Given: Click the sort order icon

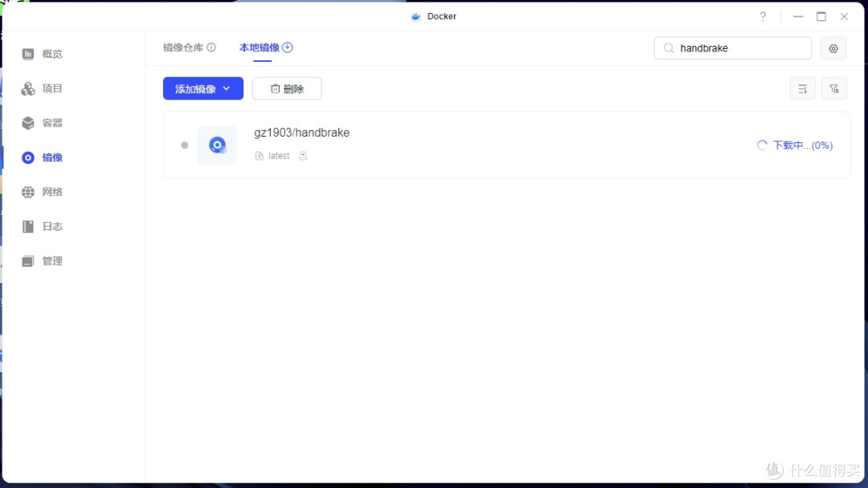Looking at the screenshot, I should click(x=802, y=88).
